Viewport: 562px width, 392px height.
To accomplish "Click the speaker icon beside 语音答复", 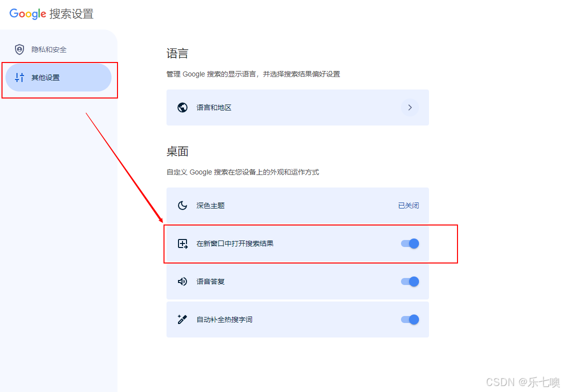I will [x=182, y=281].
